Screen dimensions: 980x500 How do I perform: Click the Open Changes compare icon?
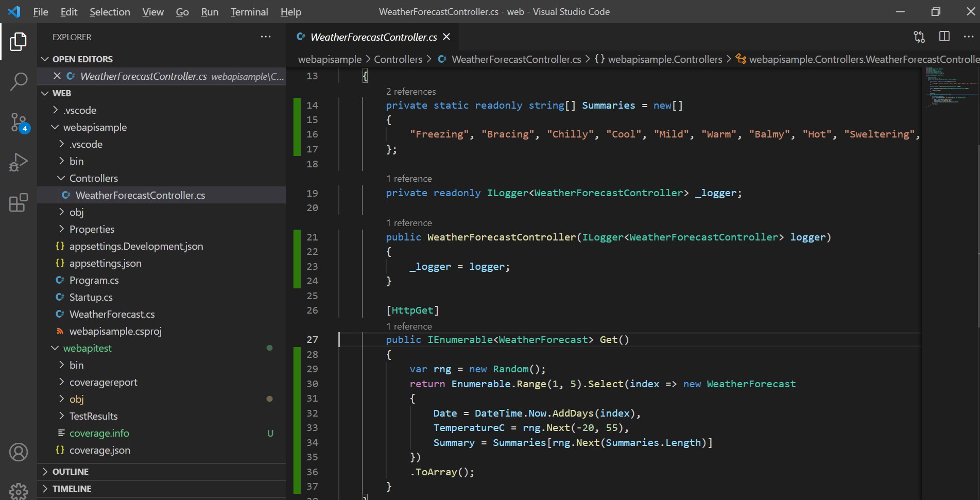(x=919, y=37)
